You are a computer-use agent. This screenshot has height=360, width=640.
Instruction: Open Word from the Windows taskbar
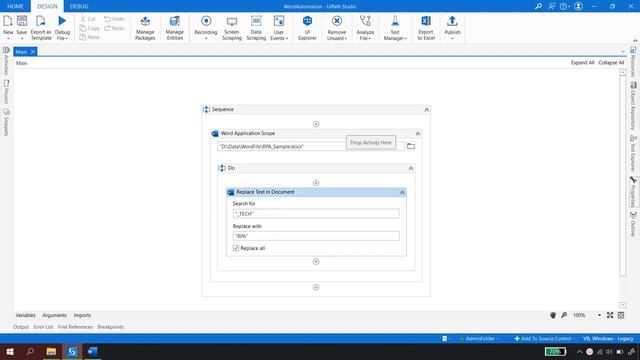pos(92,351)
